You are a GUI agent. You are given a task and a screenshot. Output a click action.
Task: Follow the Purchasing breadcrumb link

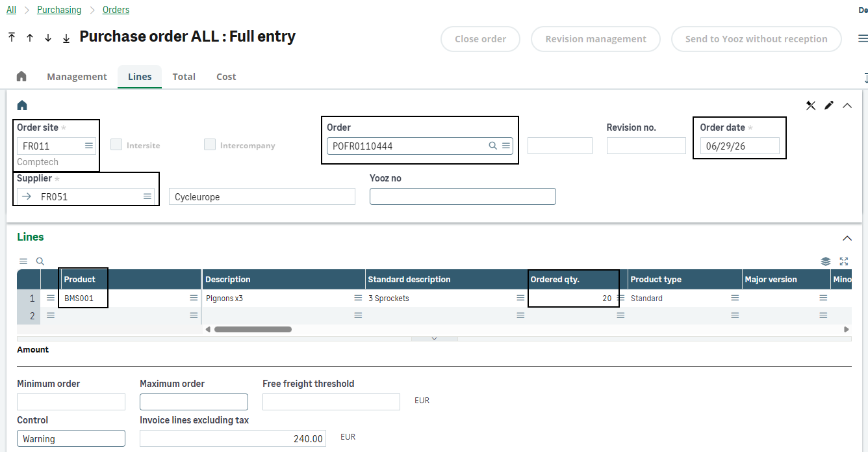[x=59, y=10]
